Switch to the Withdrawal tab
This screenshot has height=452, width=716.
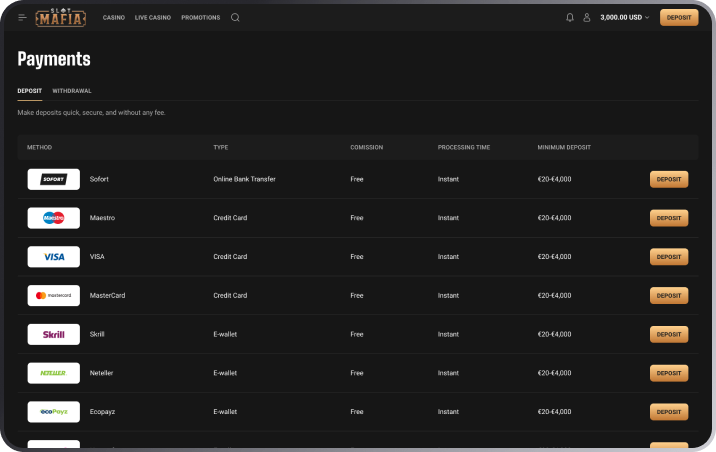coord(72,91)
